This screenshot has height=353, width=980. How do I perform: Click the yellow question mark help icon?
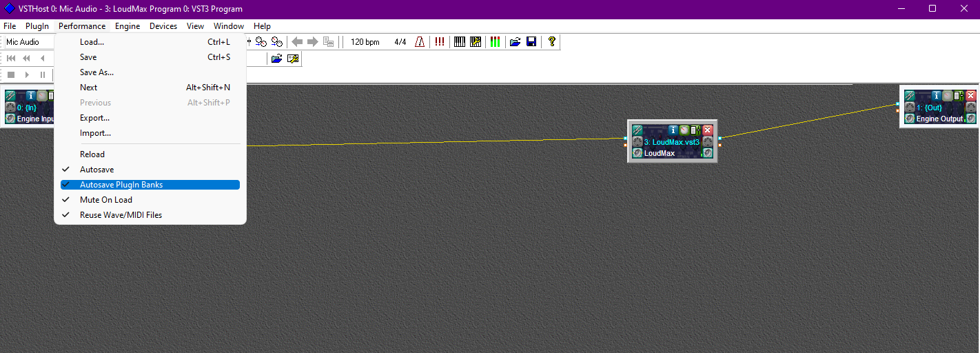pos(551,42)
